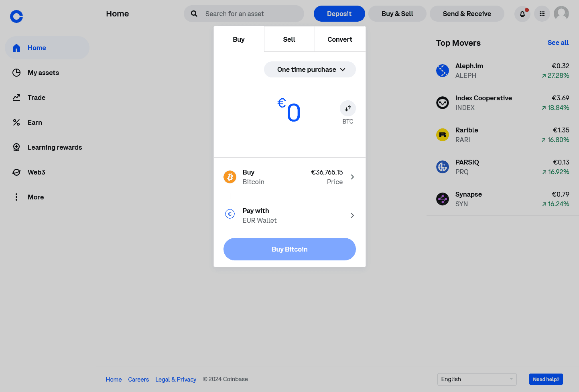Click the EUR wallet euro icon

tap(230, 214)
